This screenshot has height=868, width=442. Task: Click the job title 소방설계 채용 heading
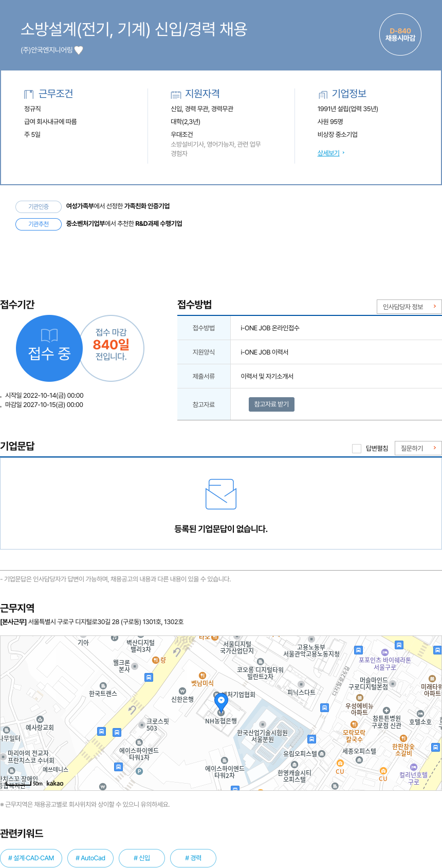[x=134, y=29]
